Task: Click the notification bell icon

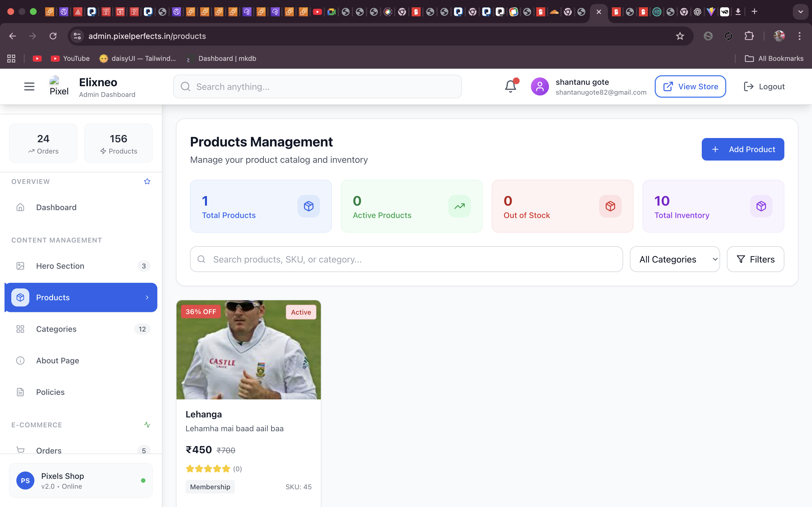Action: (x=510, y=86)
